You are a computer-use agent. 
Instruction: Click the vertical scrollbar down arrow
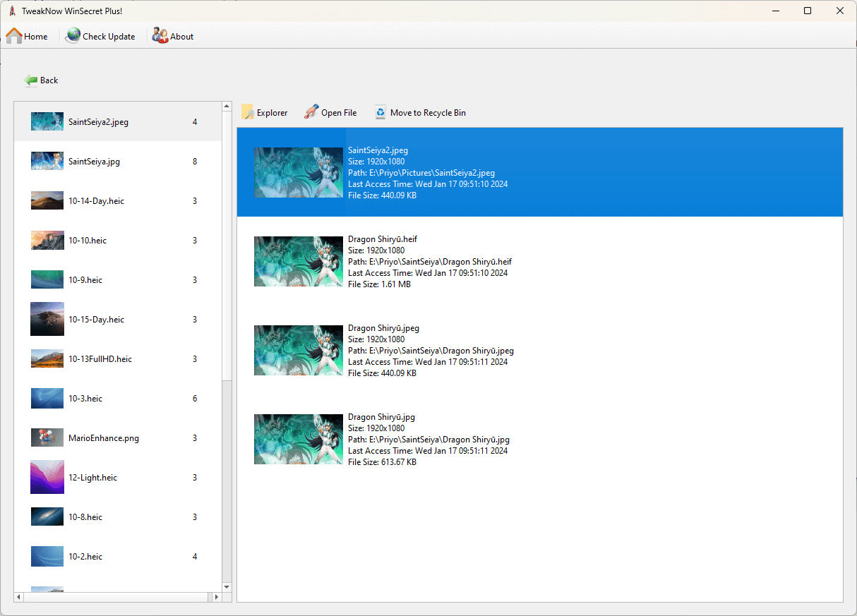tap(227, 587)
